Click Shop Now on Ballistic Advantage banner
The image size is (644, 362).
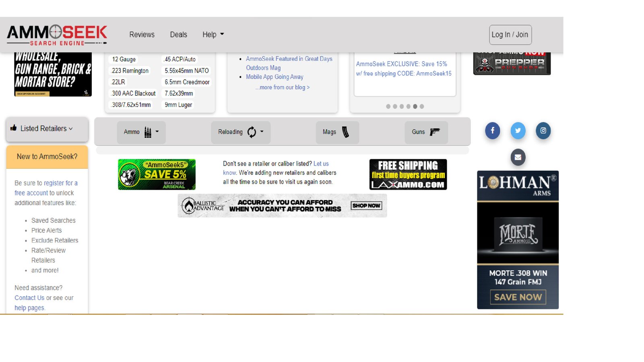pos(366,206)
